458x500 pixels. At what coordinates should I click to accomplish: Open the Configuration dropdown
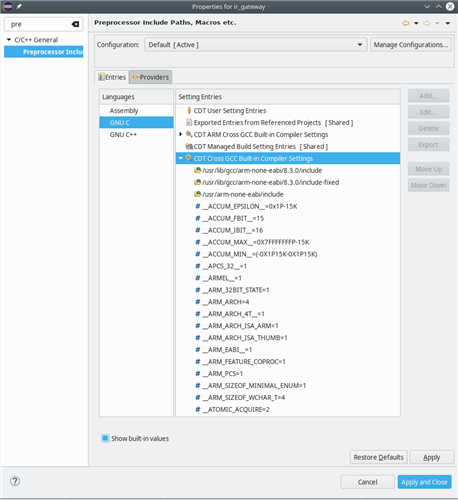tap(255, 45)
